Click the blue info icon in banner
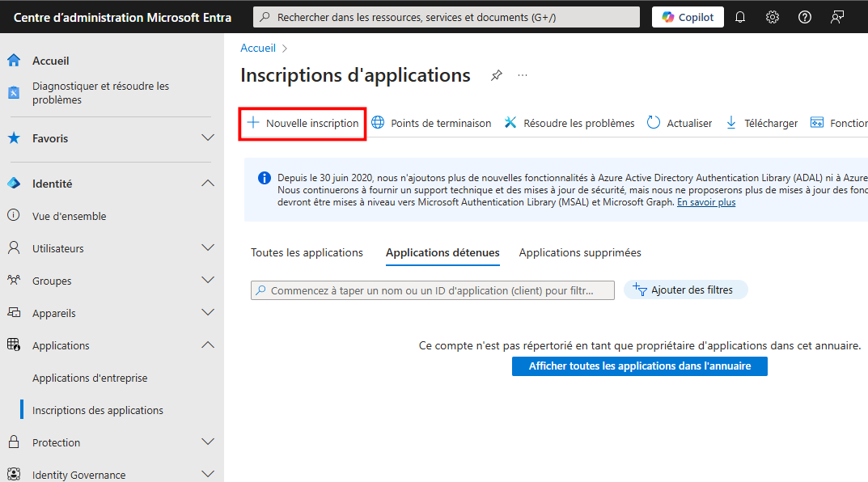868x482 pixels. pyautogui.click(x=265, y=178)
